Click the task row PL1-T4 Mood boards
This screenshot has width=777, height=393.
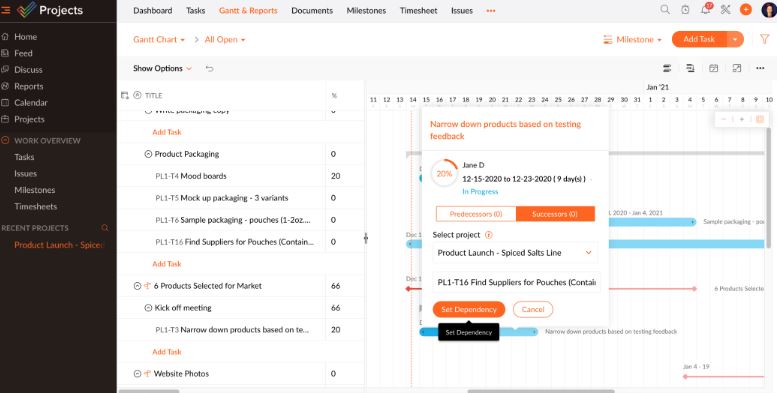[191, 176]
